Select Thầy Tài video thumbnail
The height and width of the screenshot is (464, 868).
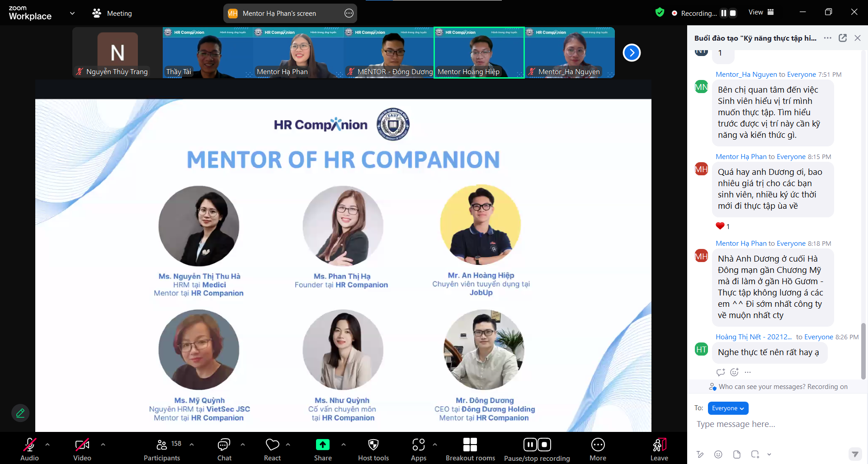208,52
